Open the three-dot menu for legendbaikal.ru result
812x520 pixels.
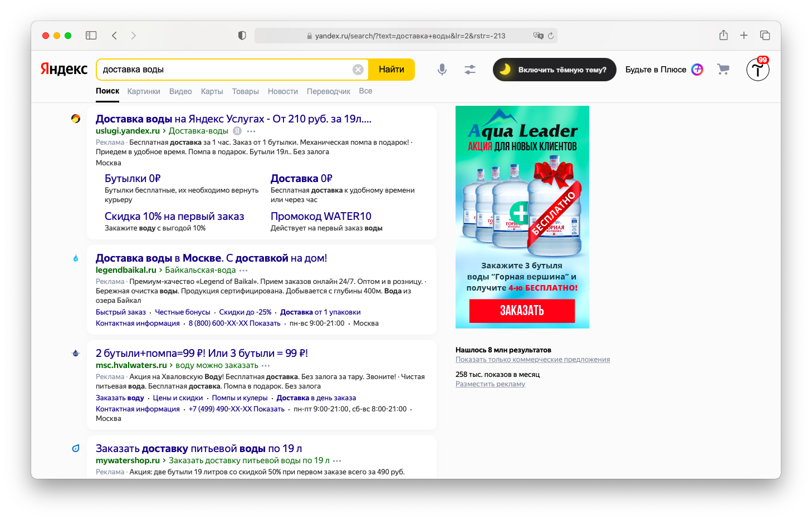click(243, 271)
